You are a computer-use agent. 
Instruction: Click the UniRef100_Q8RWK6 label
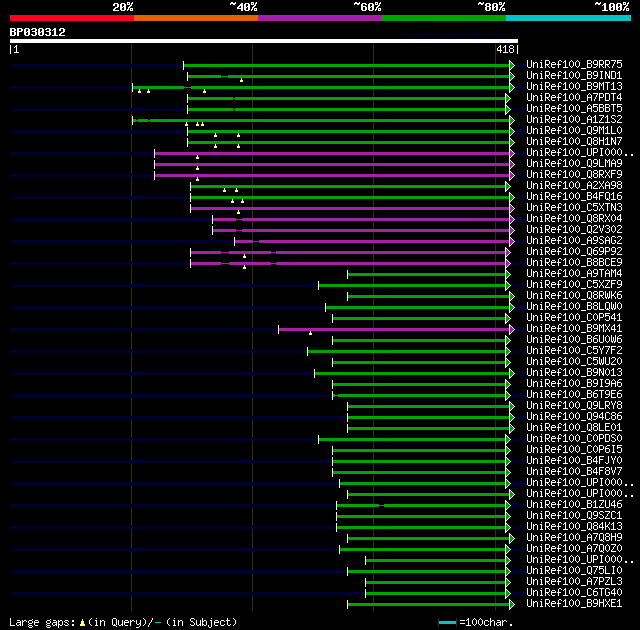574,296
